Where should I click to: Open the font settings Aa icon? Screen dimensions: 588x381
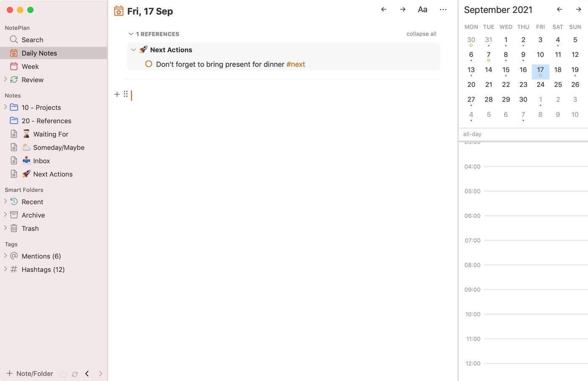423,10
